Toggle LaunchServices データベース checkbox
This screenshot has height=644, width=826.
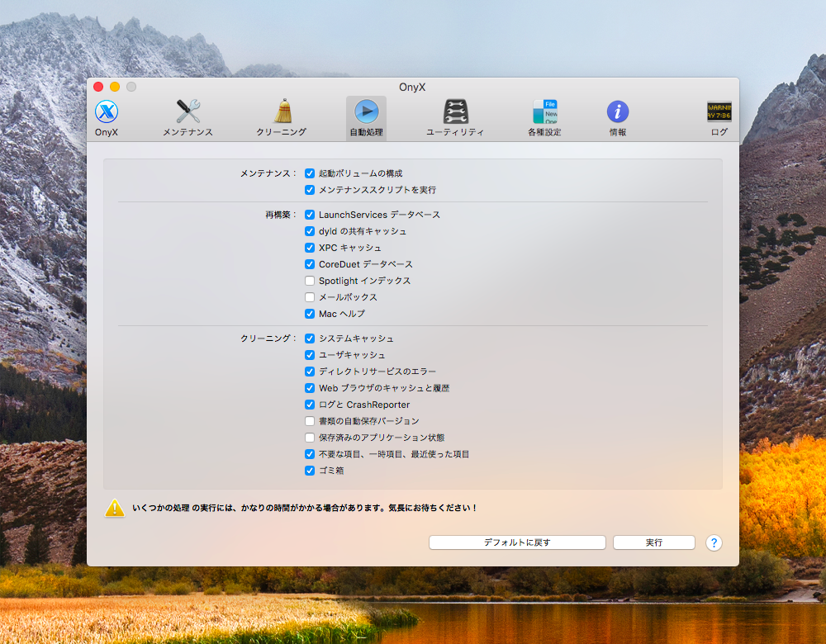click(x=310, y=215)
